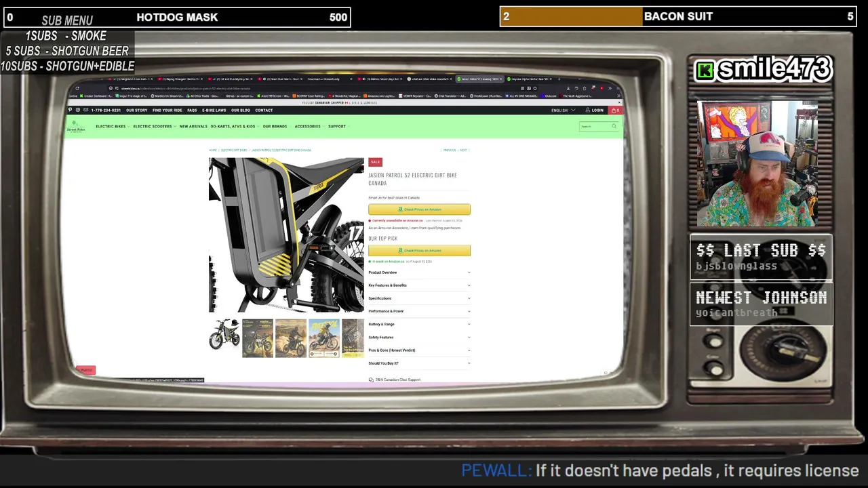Image resolution: width=868 pixels, height=488 pixels.
Task: Click the phone number 1-778-234-0231
Action: (106, 110)
